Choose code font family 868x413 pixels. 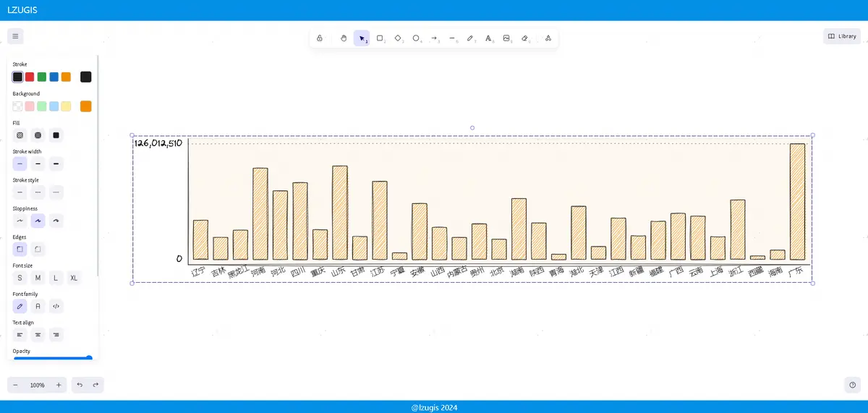click(x=56, y=306)
